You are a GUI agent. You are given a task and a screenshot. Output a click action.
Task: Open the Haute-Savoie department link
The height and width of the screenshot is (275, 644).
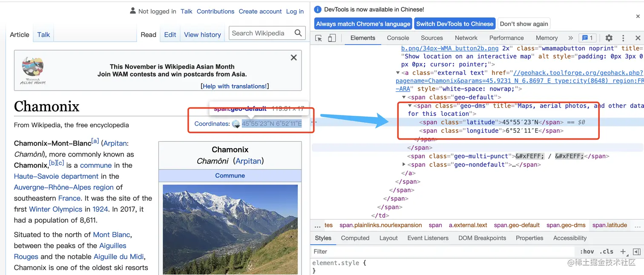[56, 176]
